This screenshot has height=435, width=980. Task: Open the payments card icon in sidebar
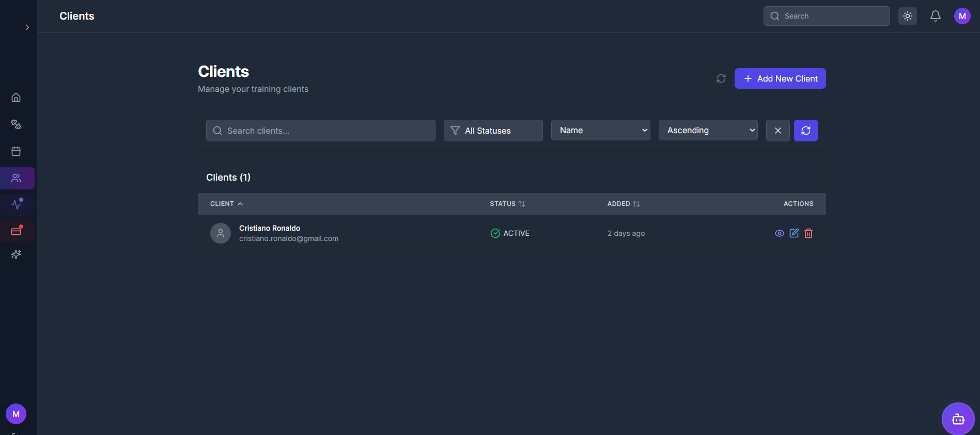[x=16, y=232]
